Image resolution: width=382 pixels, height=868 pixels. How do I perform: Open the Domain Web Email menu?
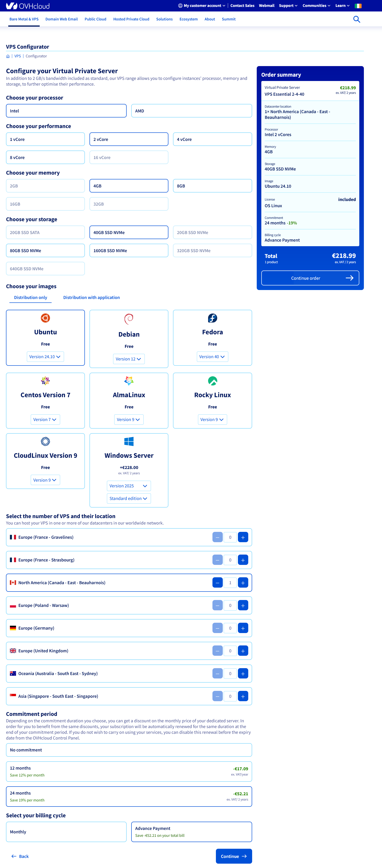(x=62, y=19)
